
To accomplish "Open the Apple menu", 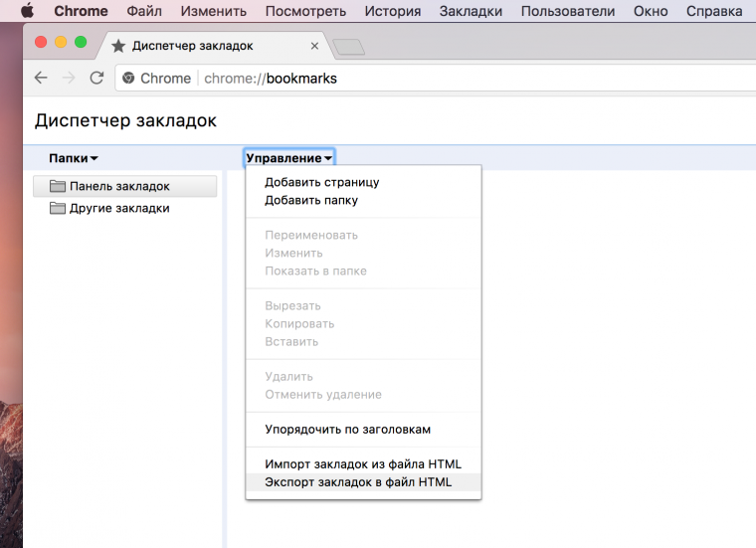I will coord(28,10).
